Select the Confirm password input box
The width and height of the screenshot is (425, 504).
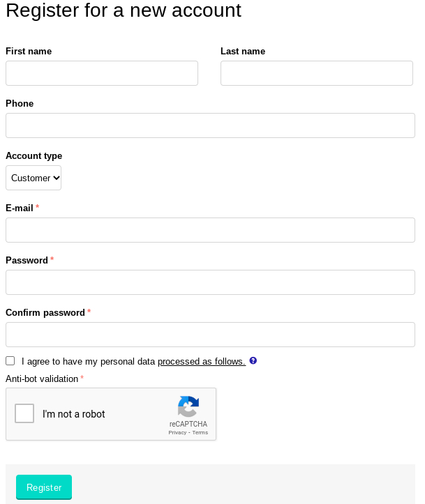(x=211, y=335)
